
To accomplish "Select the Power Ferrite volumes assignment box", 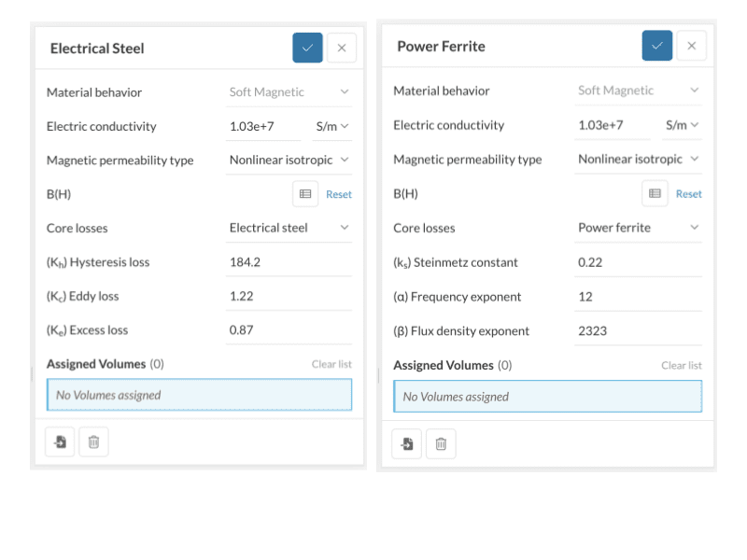I will (547, 397).
